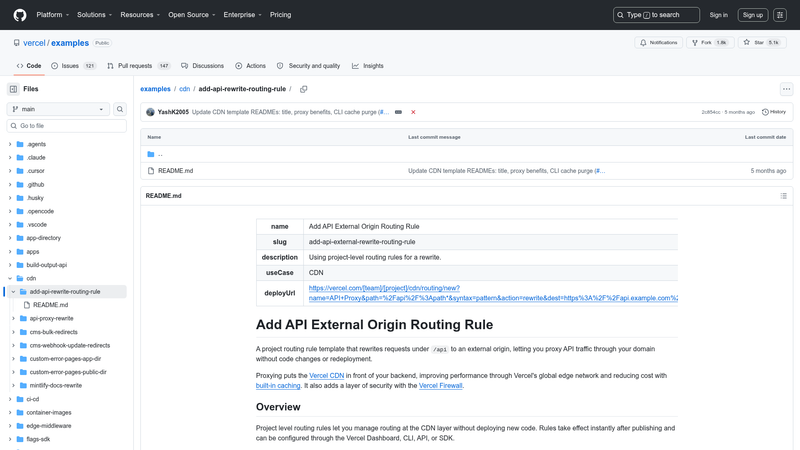Screen dimensions: 800x450
Task: Open Pricing page
Action: (280, 15)
